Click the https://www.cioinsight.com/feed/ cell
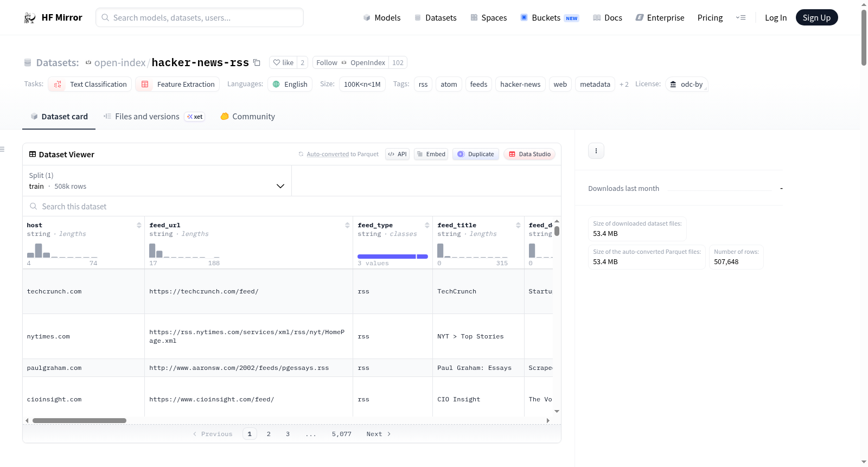868x467 pixels. tap(248, 400)
